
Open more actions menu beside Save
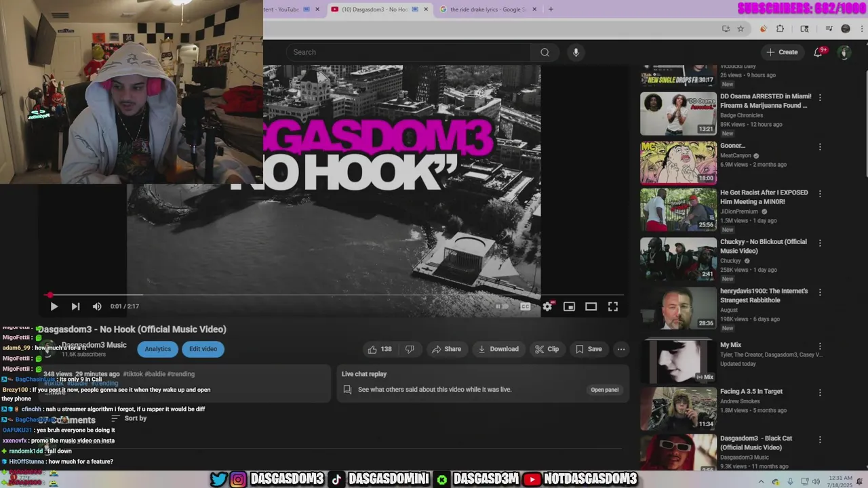[620, 349]
